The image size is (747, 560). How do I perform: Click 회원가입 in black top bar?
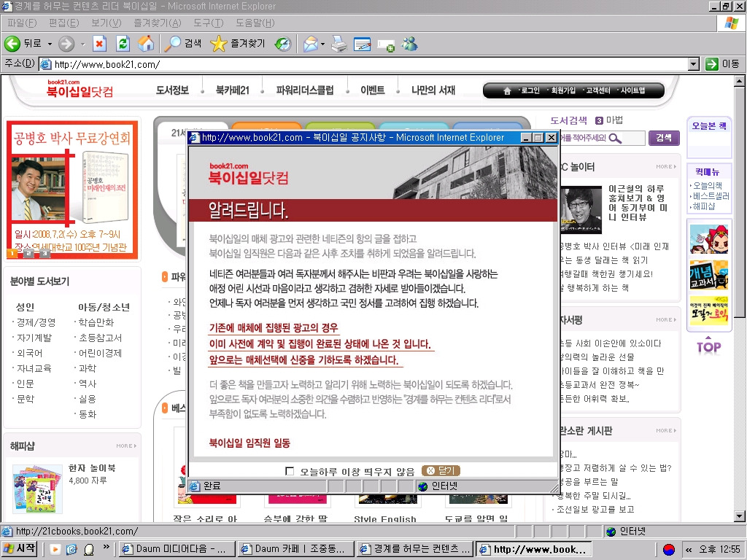click(x=563, y=90)
